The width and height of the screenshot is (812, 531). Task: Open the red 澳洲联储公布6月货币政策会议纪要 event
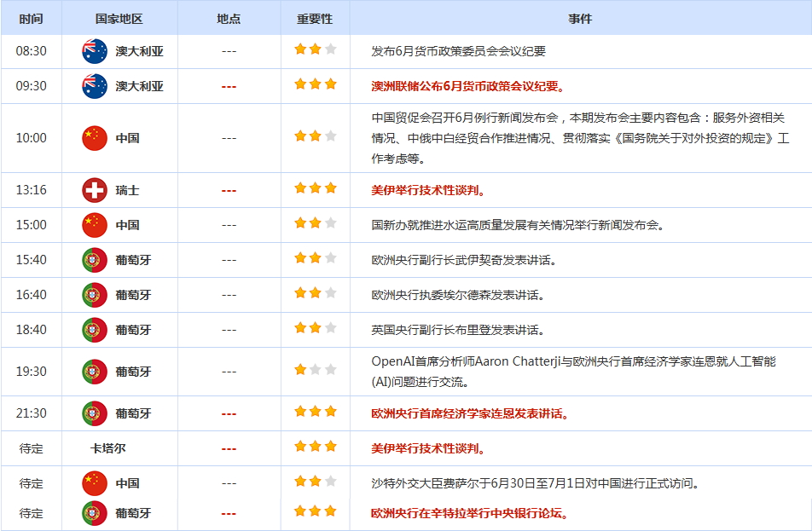point(467,86)
